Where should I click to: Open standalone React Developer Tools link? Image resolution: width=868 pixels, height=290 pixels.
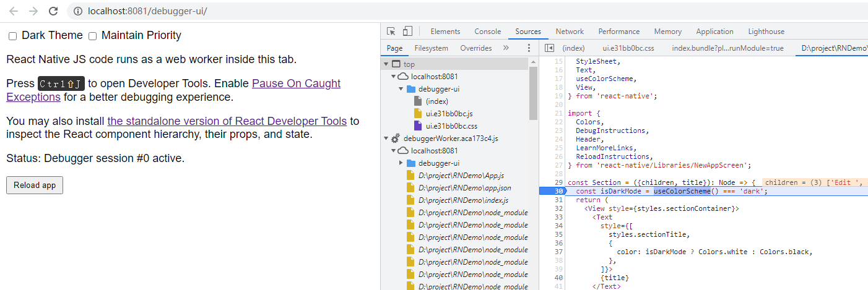point(227,121)
